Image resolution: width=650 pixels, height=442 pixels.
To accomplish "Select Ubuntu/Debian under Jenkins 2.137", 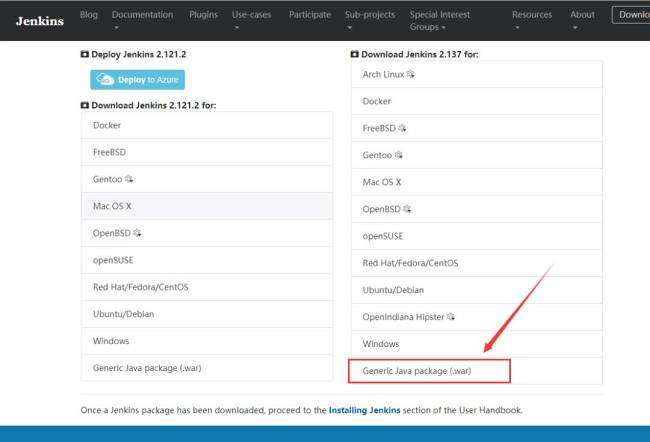I will click(477, 290).
